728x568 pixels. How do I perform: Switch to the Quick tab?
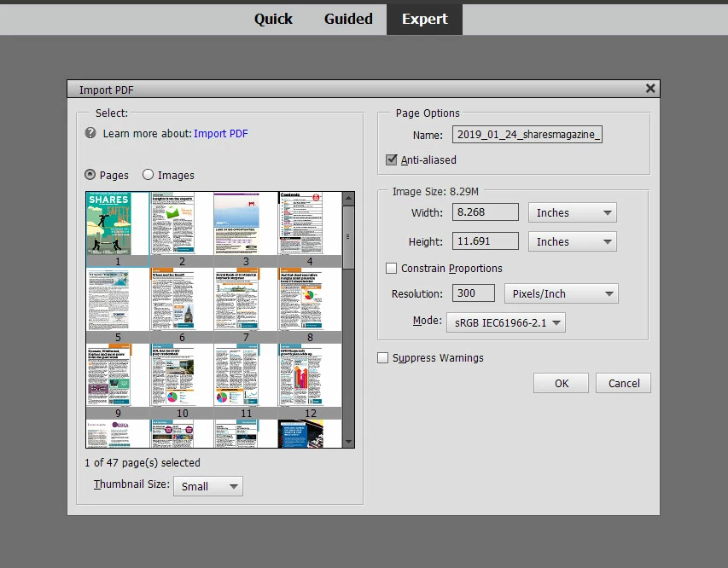pos(273,19)
